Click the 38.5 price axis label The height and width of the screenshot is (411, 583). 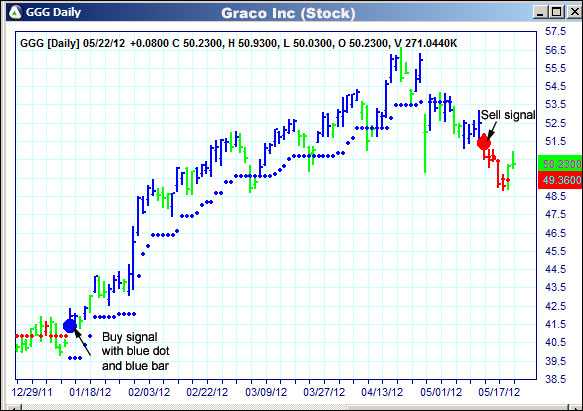(555, 379)
